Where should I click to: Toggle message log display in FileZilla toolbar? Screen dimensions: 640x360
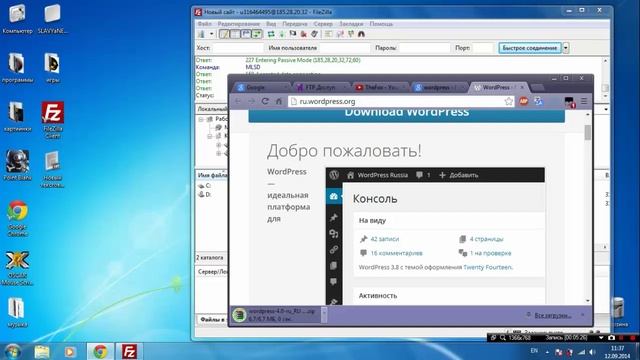tap(224, 34)
